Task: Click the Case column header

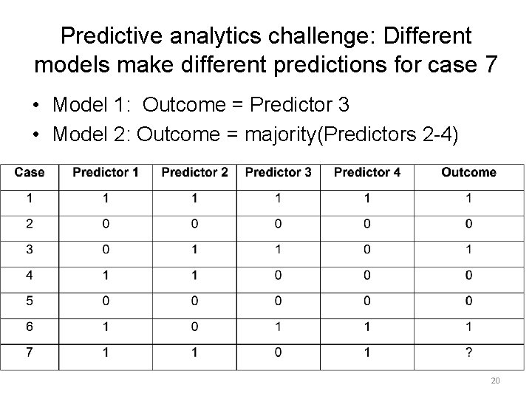Action: (30, 173)
